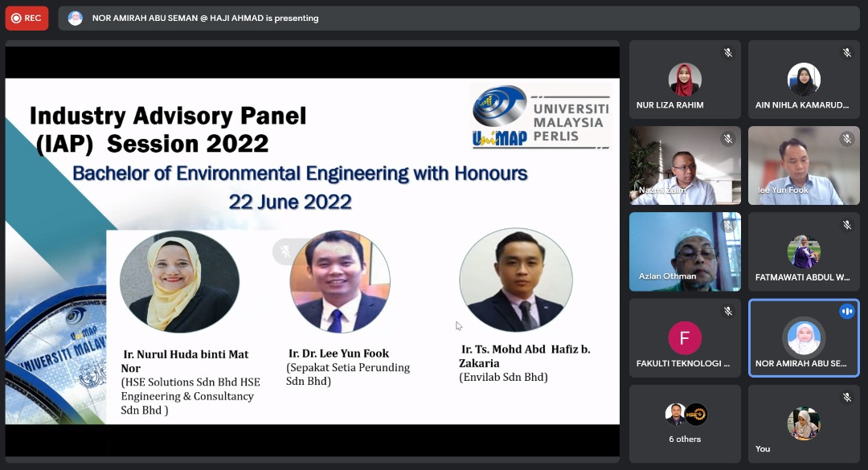Click the blue speaking indicator on NOR AMIRAH tile

[x=846, y=311]
